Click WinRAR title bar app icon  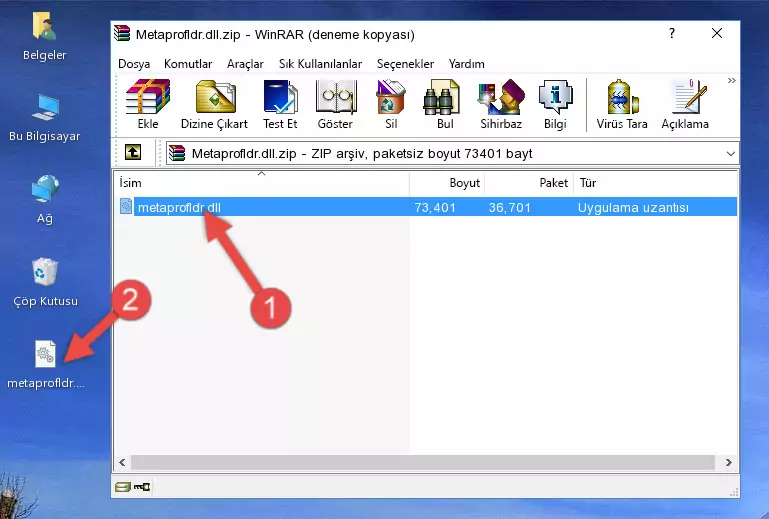click(122, 34)
